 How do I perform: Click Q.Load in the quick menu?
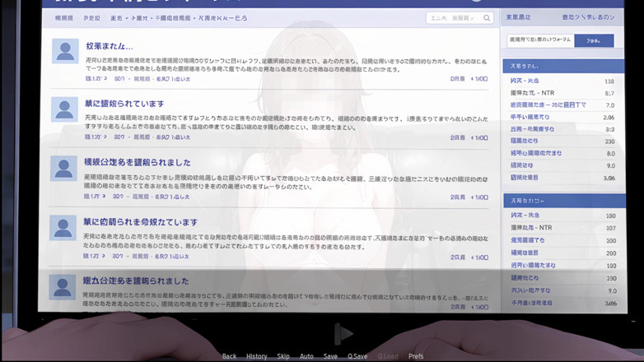(388, 356)
